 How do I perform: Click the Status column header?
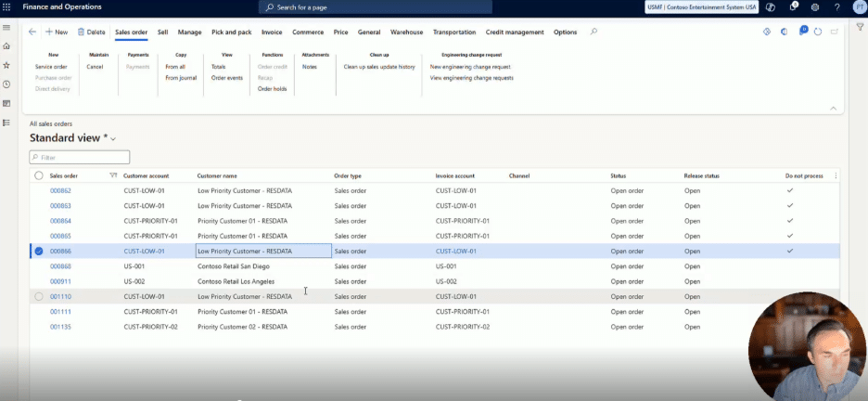pyautogui.click(x=619, y=175)
